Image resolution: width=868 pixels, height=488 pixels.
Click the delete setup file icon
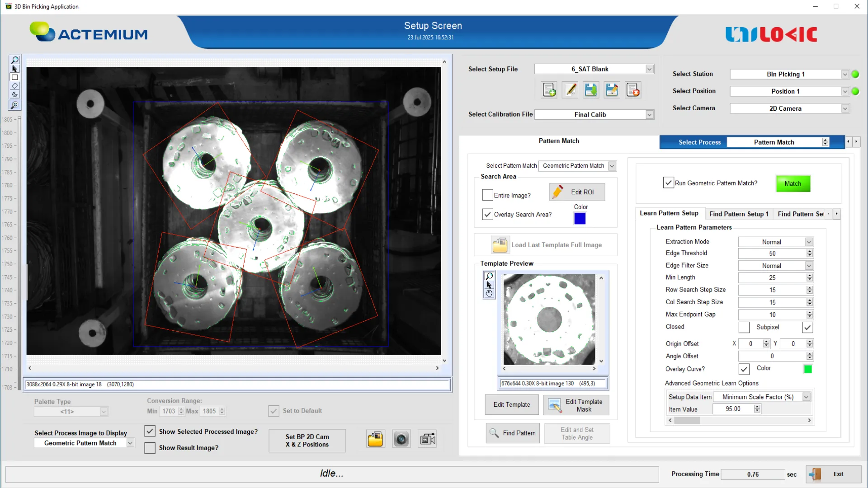pyautogui.click(x=633, y=90)
